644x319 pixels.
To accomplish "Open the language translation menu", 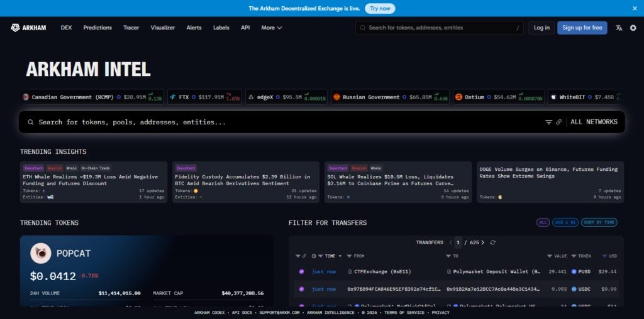I will tap(619, 28).
